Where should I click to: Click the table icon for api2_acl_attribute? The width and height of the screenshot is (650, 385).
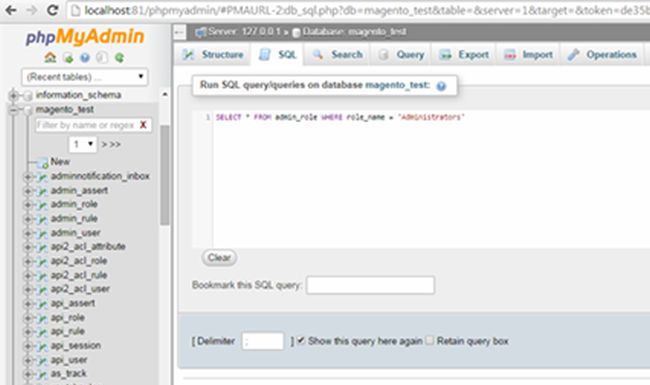(42, 247)
